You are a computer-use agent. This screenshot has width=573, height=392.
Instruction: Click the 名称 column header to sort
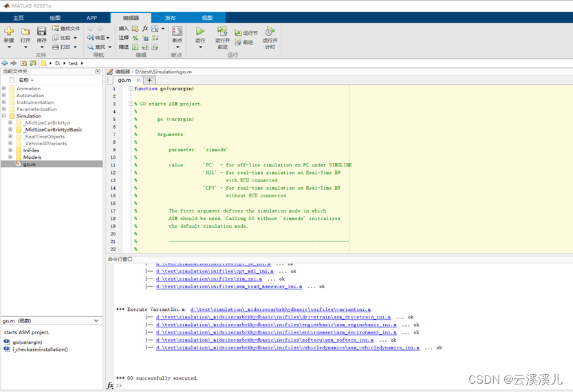(x=24, y=80)
